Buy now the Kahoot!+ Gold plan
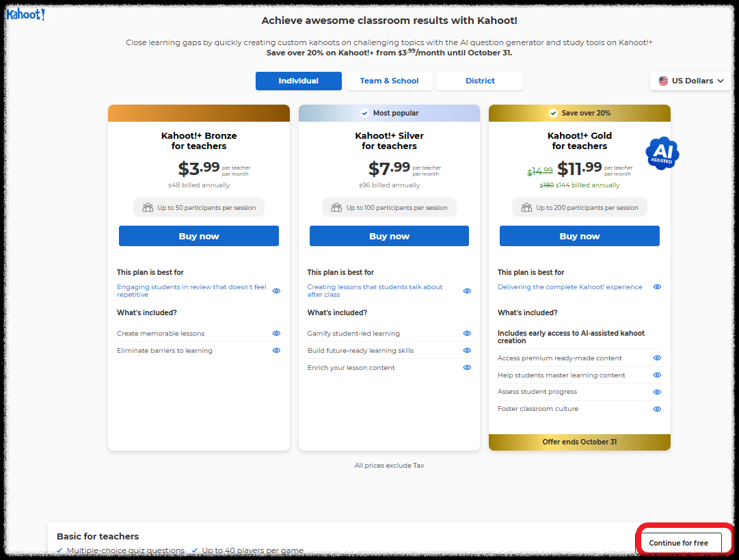The image size is (739, 560). pyautogui.click(x=580, y=236)
